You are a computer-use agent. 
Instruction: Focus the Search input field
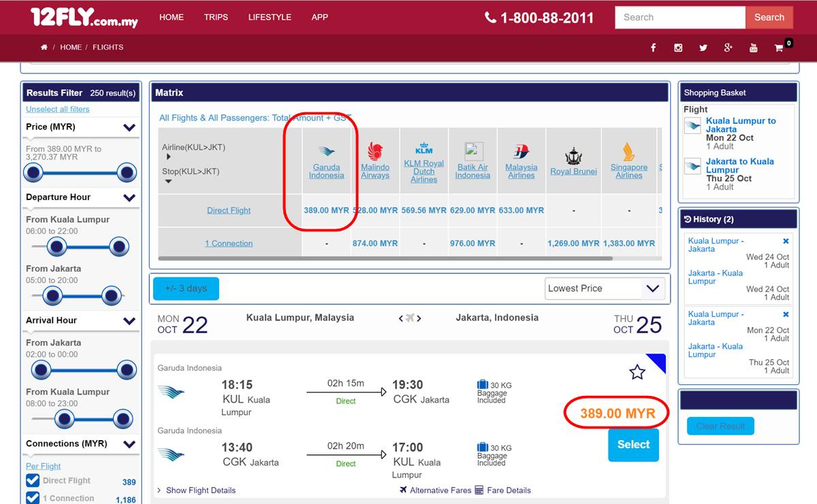(x=680, y=17)
